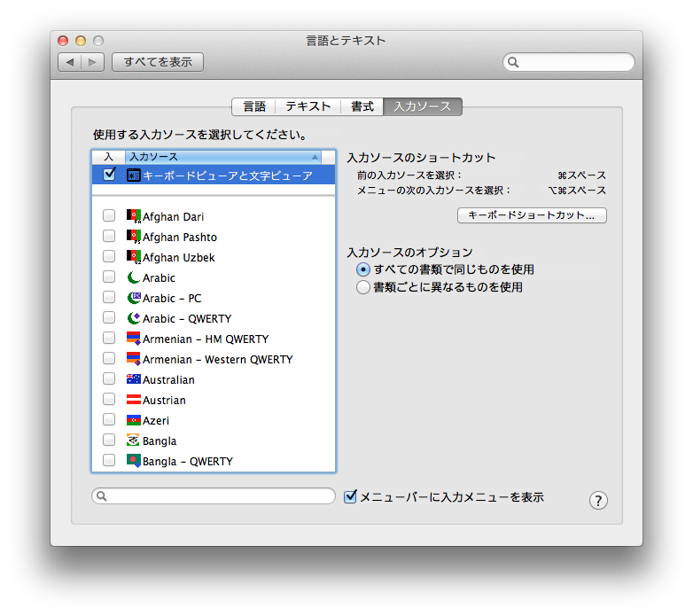Click the keyboard viewer icon in selected row
693x616 pixels.
click(x=134, y=175)
